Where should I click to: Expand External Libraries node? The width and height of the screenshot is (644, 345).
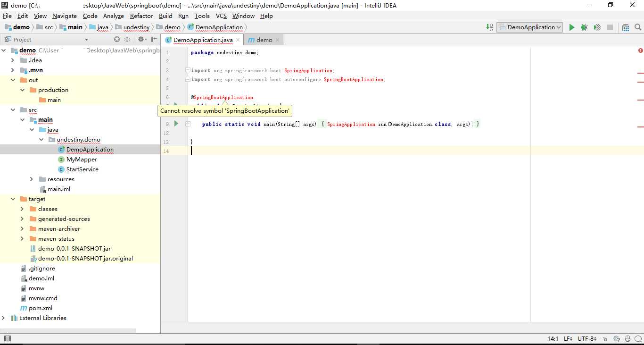pyautogui.click(x=3, y=318)
